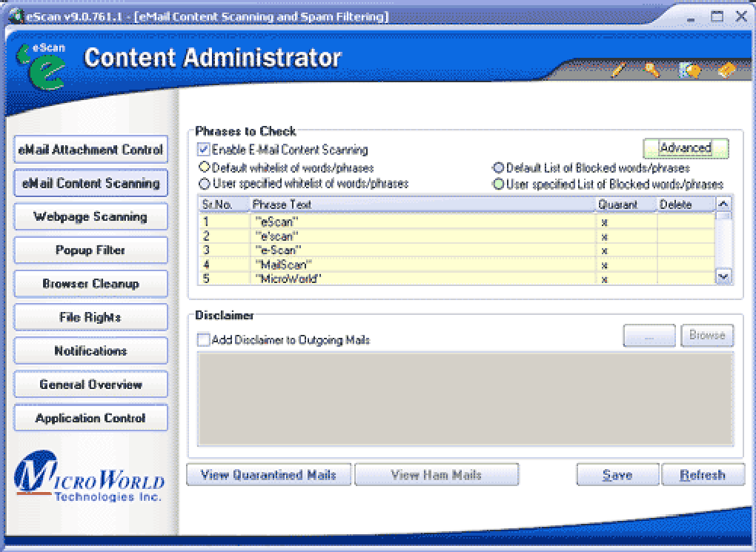Select the phrase row "e'scan"

457,236
